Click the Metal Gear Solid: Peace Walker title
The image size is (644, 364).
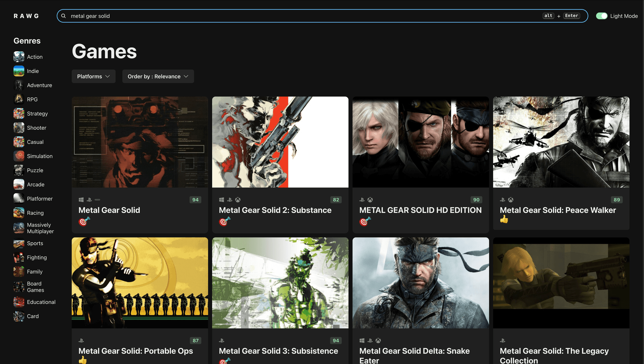[558, 210]
